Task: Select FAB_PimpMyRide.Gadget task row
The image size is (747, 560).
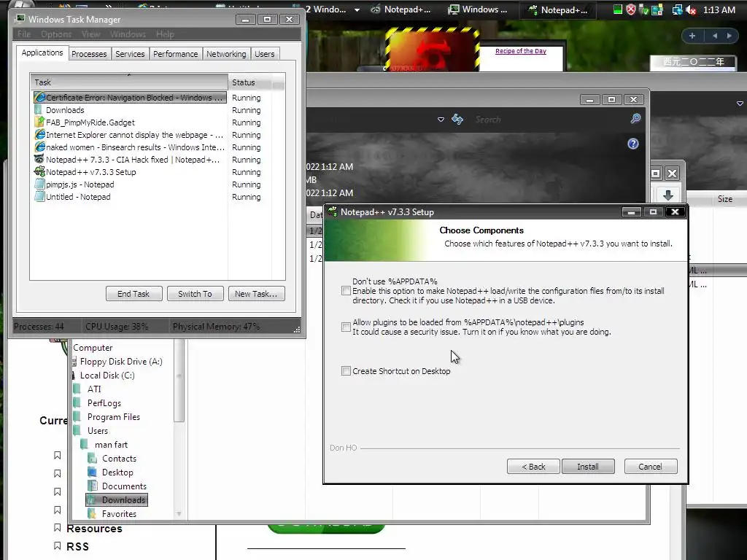Action: [x=130, y=122]
